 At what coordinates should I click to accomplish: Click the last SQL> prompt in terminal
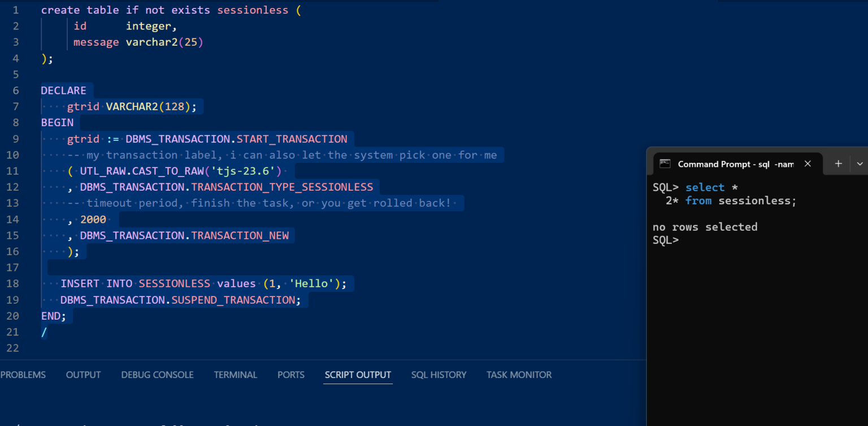(x=666, y=240)
